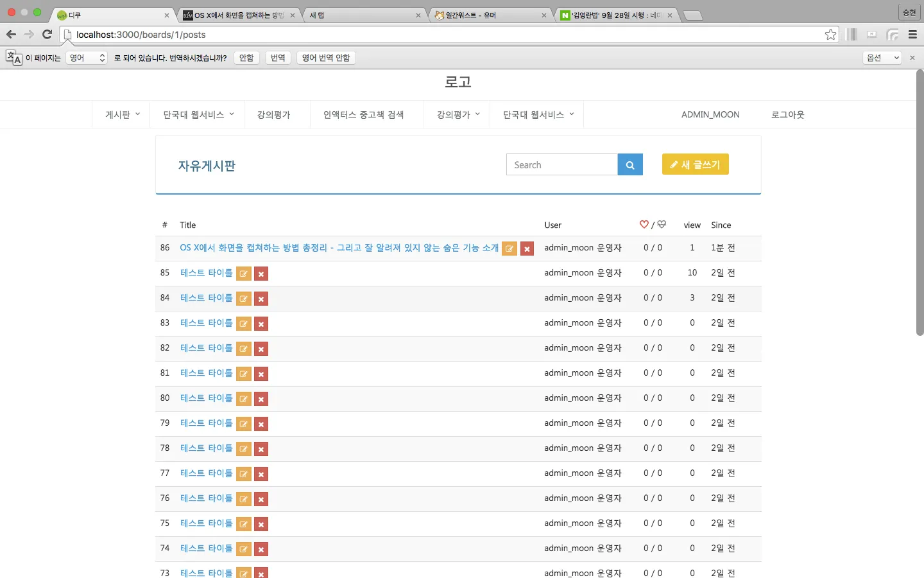
Task: Close the translation bar
Action: (x=912, y=58)
